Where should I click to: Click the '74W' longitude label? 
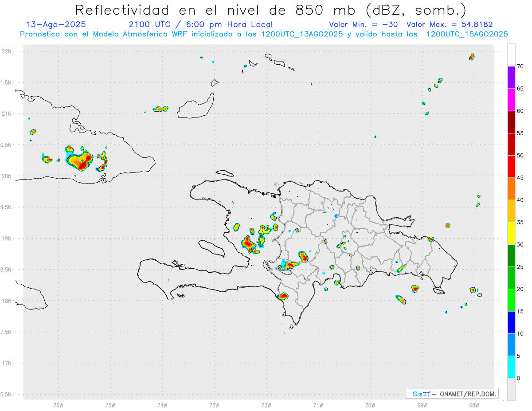coord(162,405)
